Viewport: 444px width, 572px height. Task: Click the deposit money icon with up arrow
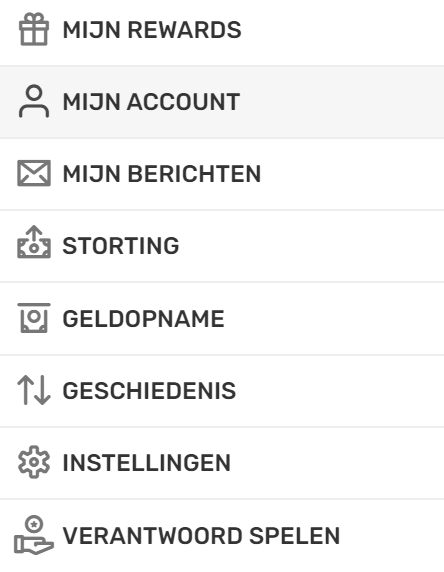pyautogui.click(x=34, y=242)
